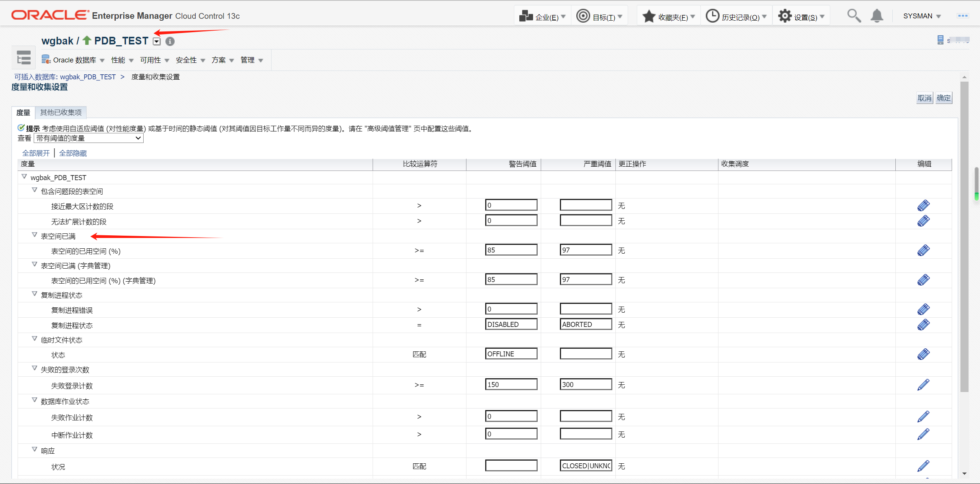The image size is (980, 484).
Task: Edit the tablespace used space (%) metric with pencil
Action: [x=923, y=251]
